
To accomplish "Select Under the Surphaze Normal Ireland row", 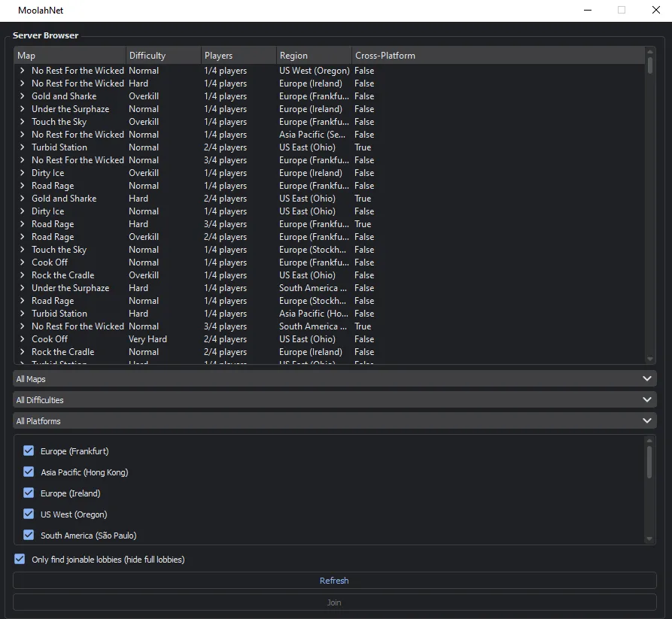I will [329, 109].
